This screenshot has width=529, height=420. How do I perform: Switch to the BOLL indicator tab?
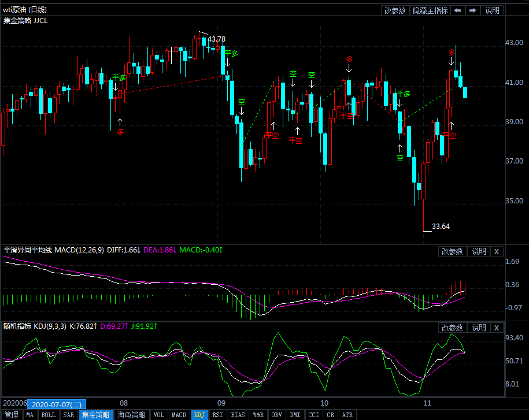[49, 415]
